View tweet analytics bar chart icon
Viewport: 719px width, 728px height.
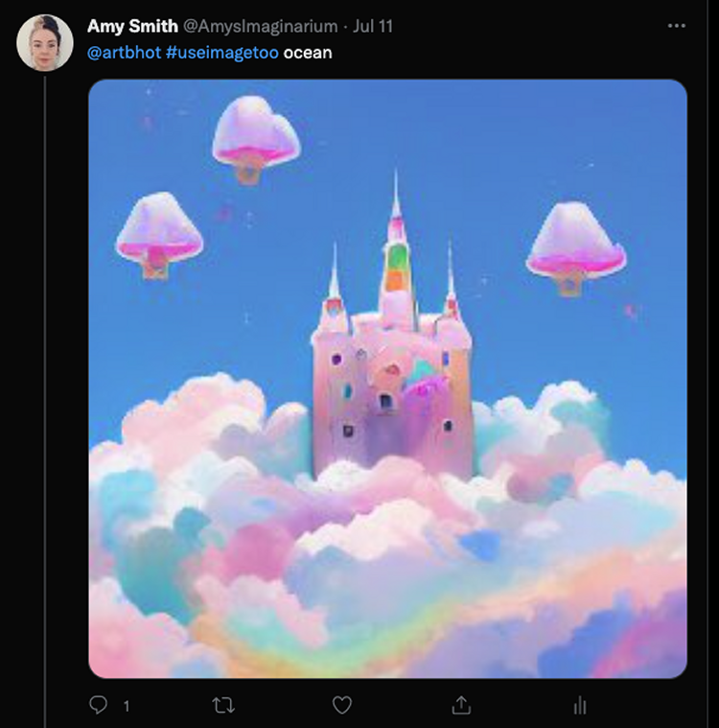pyautogui.click(x=580, y=706)
